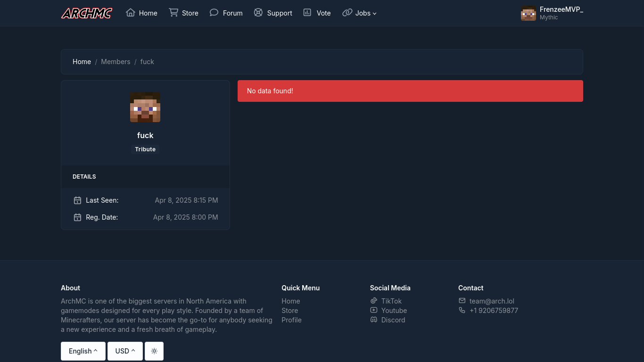This screenshot has width=644, height=362.
Task: Click the FrenzeeMVP_ username in header
Action: 561,9
